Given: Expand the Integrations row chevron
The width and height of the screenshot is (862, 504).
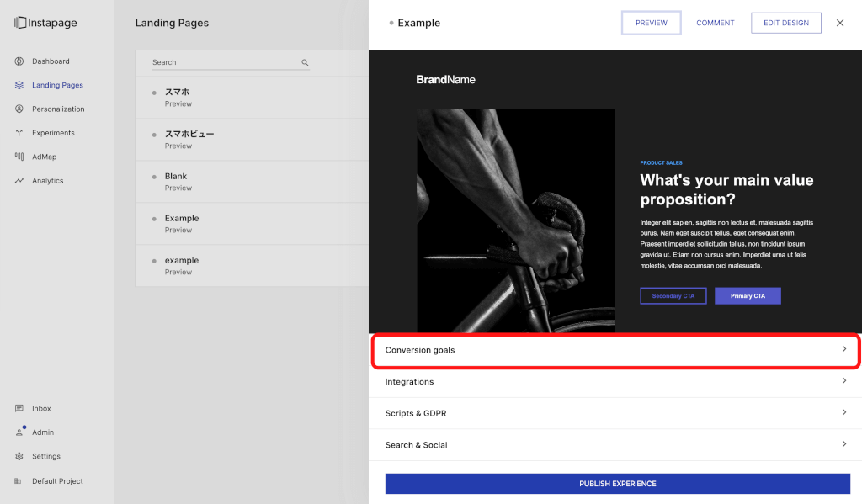Looking at the screenshot, I should coord(843,381).
